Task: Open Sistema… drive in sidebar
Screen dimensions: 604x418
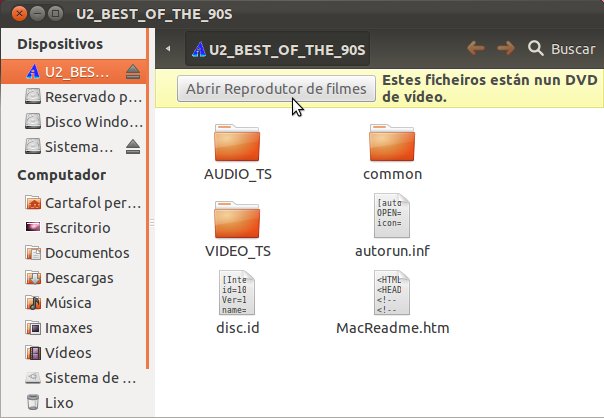Action: [x=69, y=147]
